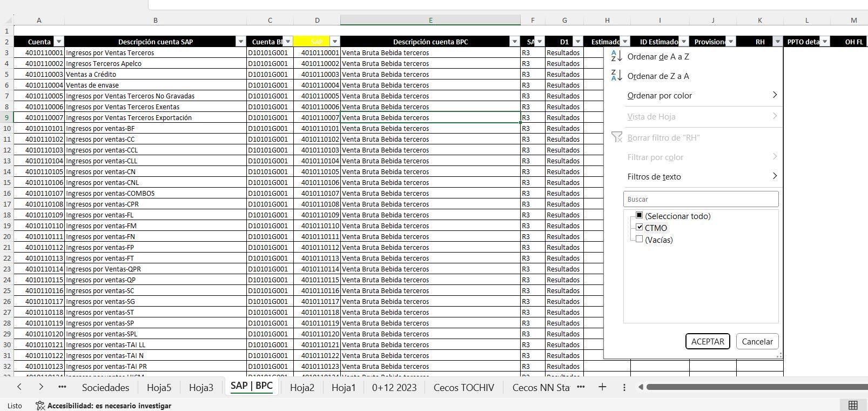Click the horizontal scrollbar at bottom
Screen dimensions: 868x411
coord(756,387)
